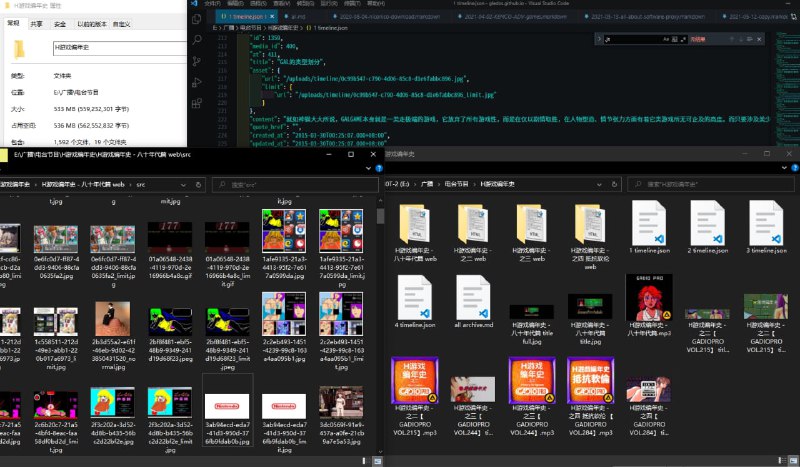Open the 之二 web folder
The image size is (800, 467).
click(472, 223)
